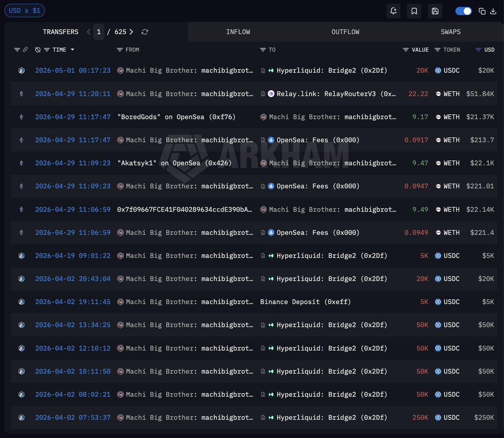Image resolution: width=504 pixels, height=438 pixels.
Task: Click the page number field showing 1
Action: point(99,32)
